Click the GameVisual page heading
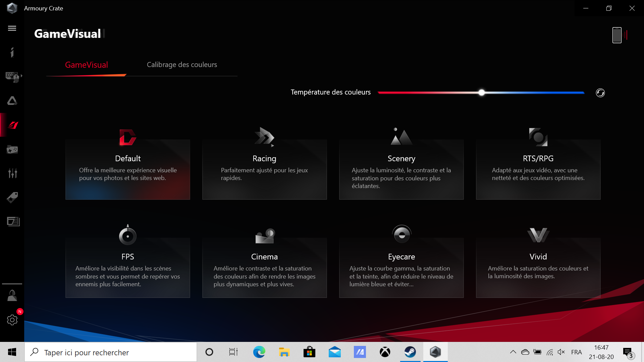 [67, 34]
